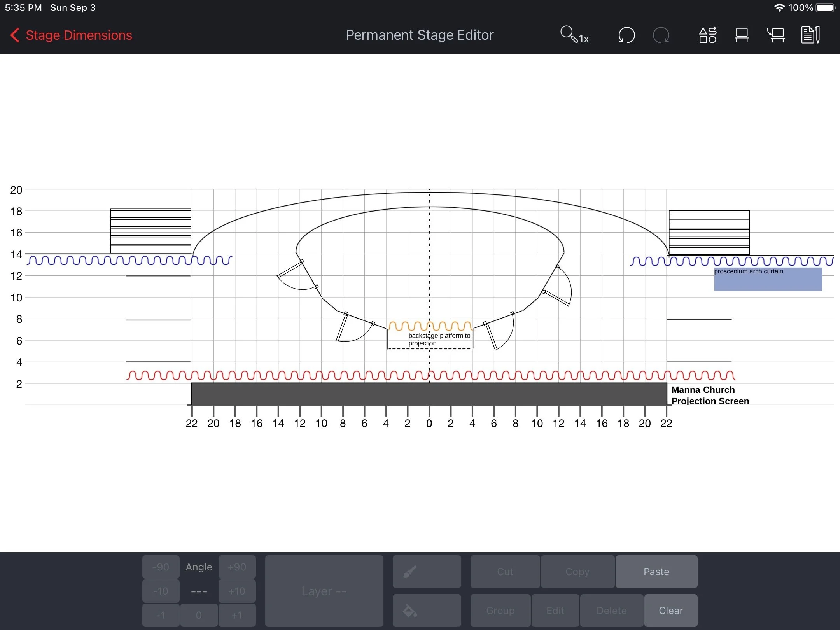Select the paint bucket fill tool

pyautogui.click(x=427, y=610)
